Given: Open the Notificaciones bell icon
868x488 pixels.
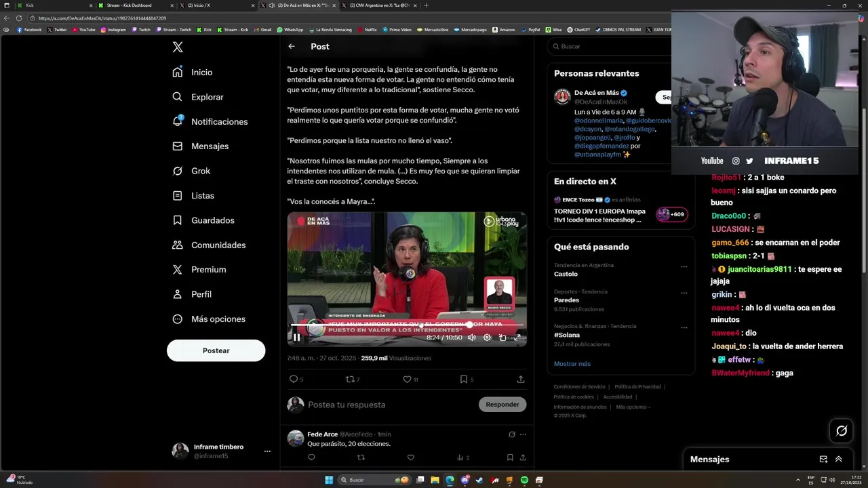Looking at the screenshot, I should pyautogui.click(x=178, y=121).
